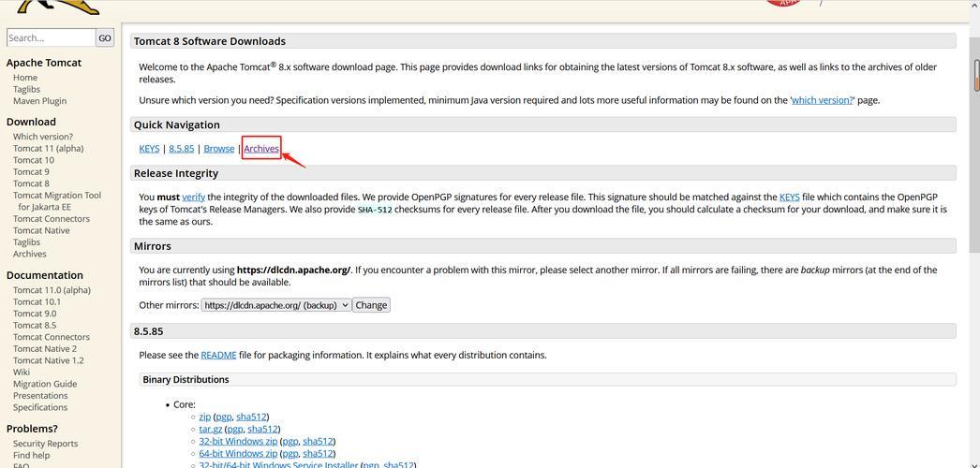The height and width of the screenshot is (468, 980).
Task: Open Tomcat 11.0 (alpha) documentation
Action: [52, 290]
